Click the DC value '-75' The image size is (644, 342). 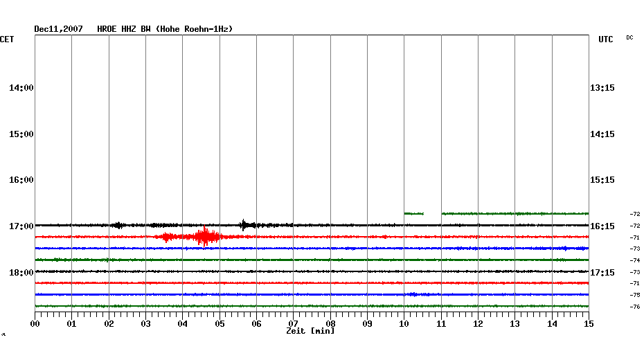(635, 295)
